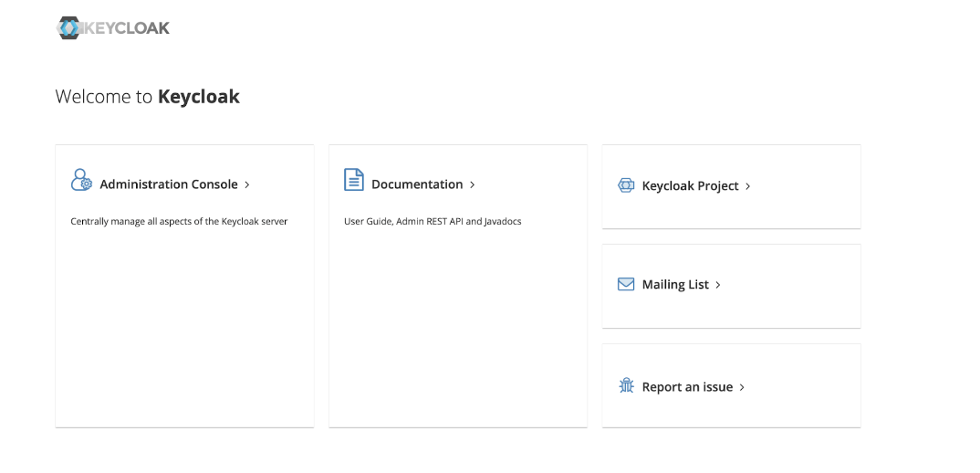Click the chevron next to Administration Console

[247, 185]
